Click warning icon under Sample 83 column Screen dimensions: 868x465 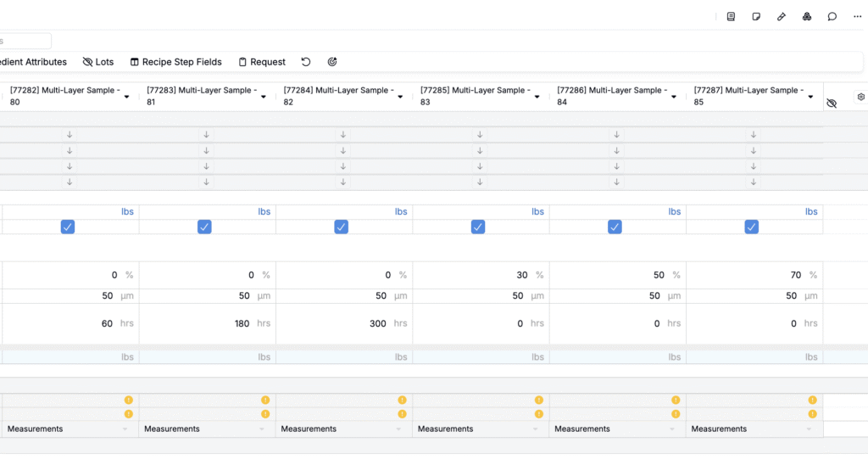(x=538, y=400)
